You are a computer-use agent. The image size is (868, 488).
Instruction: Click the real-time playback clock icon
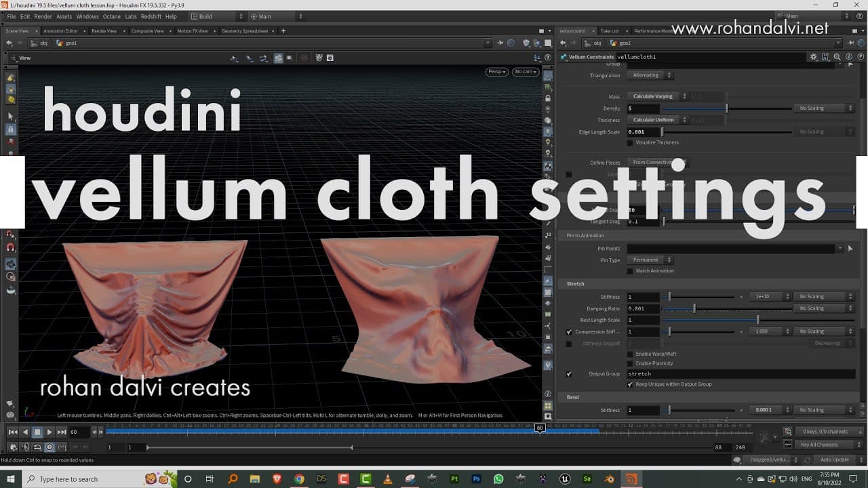49,447
